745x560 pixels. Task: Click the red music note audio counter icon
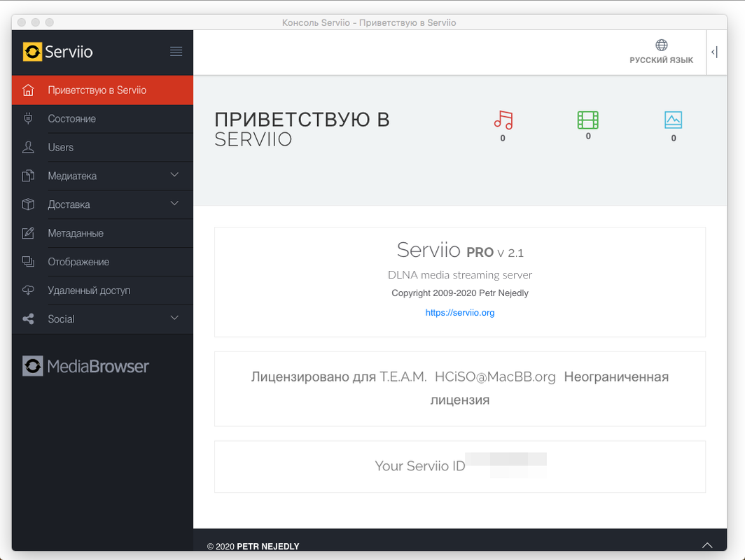click(503, 120)
